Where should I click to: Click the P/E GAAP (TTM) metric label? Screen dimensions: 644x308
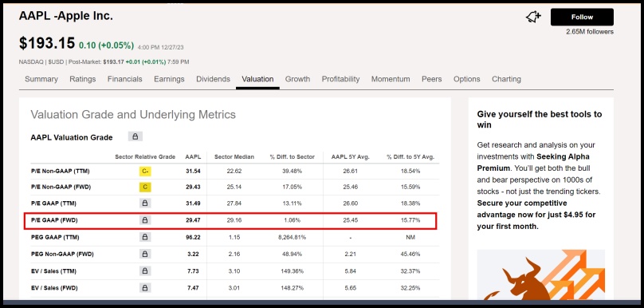point(54,203)
